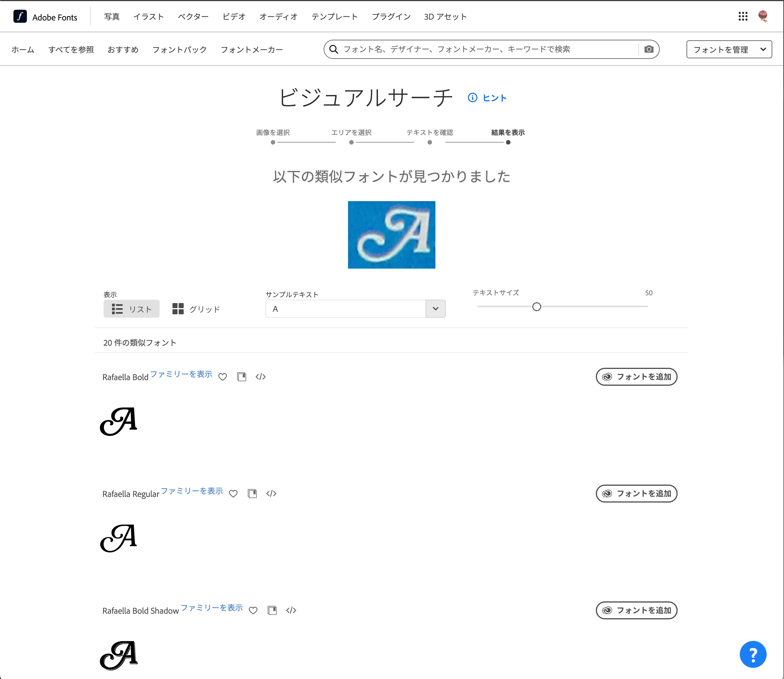The height and width of the screenshot is (679, 784).
Task: Click the テキストサイズ slider handle
Action: coord(536,306)
